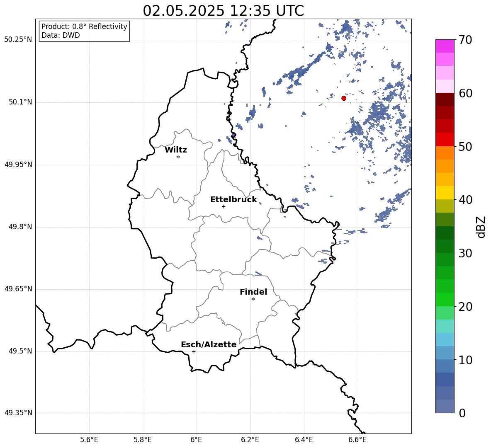Click the Ettelbruck label
The image size is (491, 448).
pyautogui.click(x=233, y=200)
